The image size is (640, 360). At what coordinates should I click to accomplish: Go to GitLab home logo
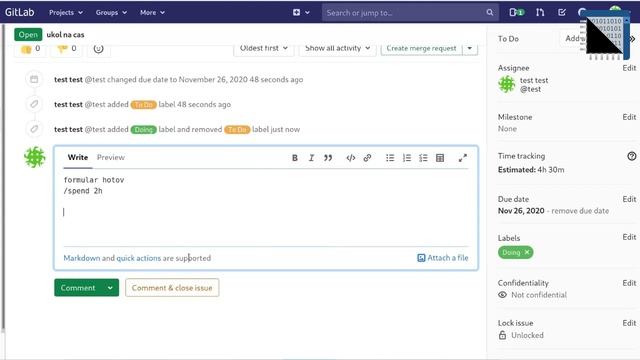(x=20, y=12)
